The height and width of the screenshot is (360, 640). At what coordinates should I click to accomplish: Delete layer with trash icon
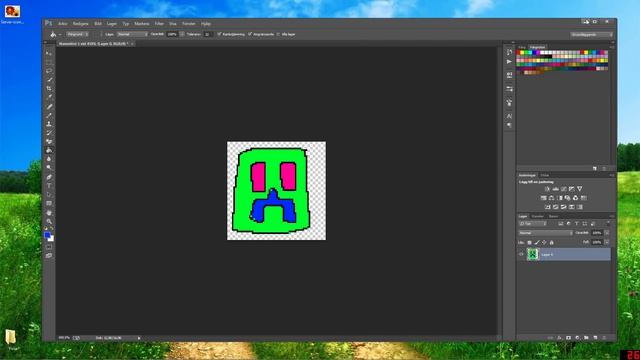point(604,338)
